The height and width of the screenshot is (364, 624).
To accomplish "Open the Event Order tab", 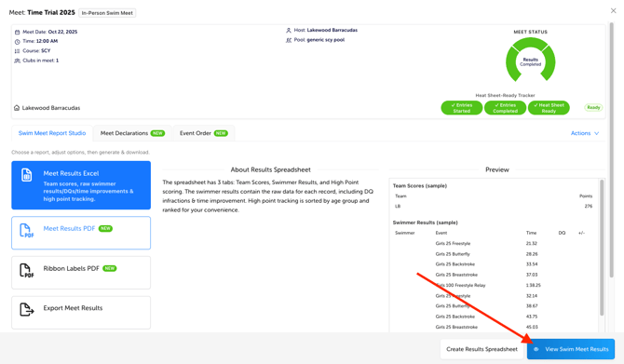I will click(x=203, y=133).
